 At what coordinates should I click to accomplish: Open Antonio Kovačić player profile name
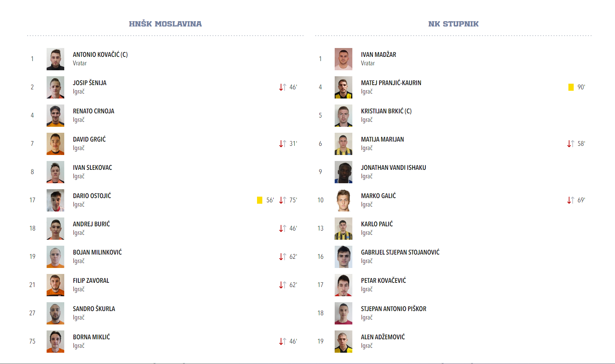pos(100,55)
